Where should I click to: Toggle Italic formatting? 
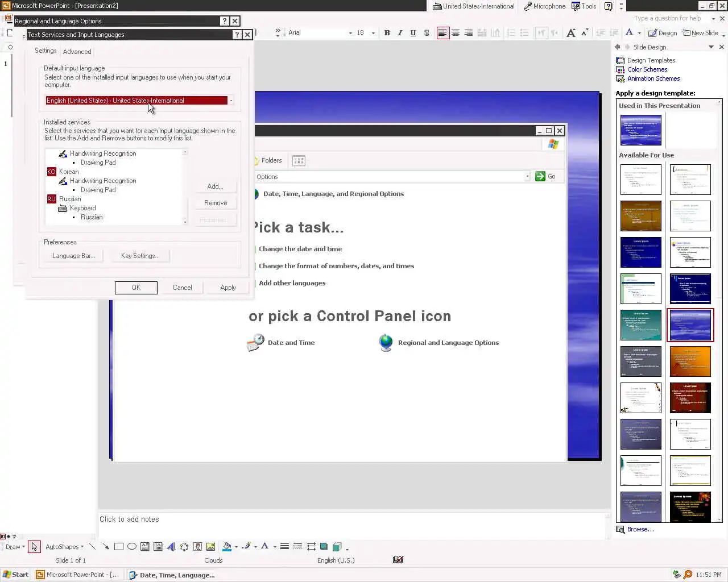pos(400,33)
